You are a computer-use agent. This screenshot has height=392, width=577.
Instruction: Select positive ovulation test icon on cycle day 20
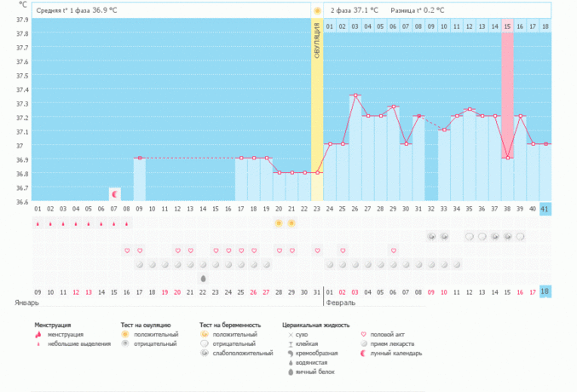[x=279, y=222]
